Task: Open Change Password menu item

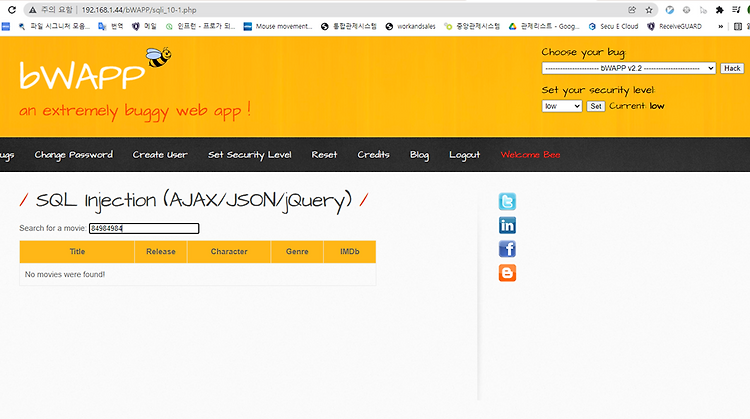Action: click(74, 154)
